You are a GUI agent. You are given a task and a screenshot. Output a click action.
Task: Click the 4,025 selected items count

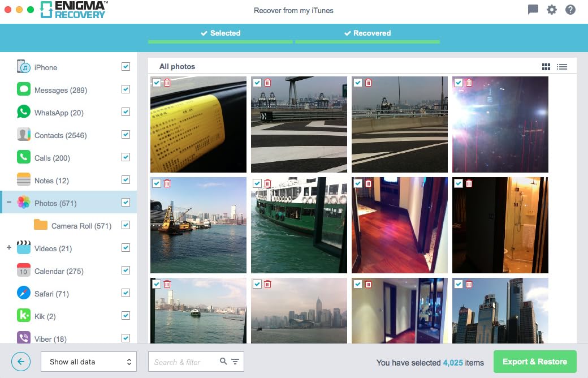click(x=453, y=363)
